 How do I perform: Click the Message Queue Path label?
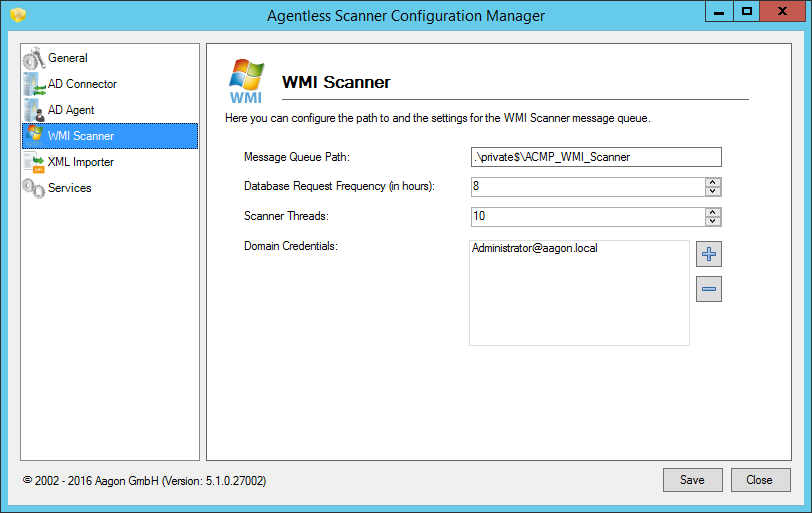tap(297, 157)
